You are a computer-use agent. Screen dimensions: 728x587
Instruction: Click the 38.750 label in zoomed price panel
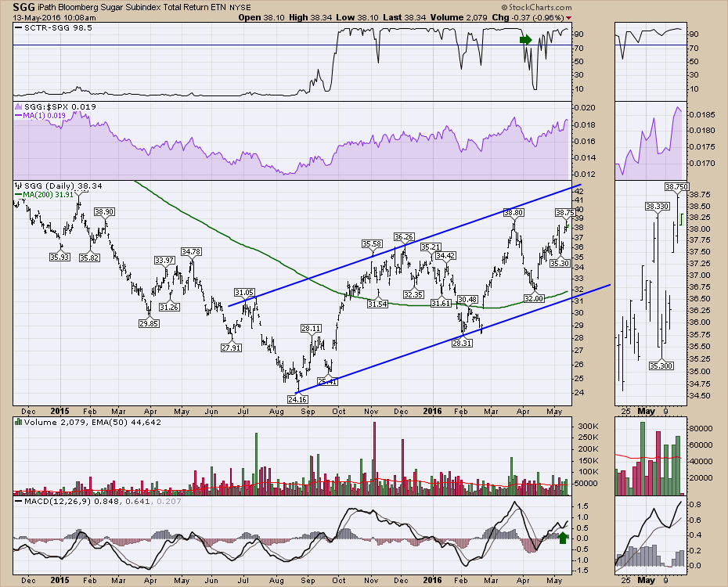pyautogui.click(x=680, y=186)
